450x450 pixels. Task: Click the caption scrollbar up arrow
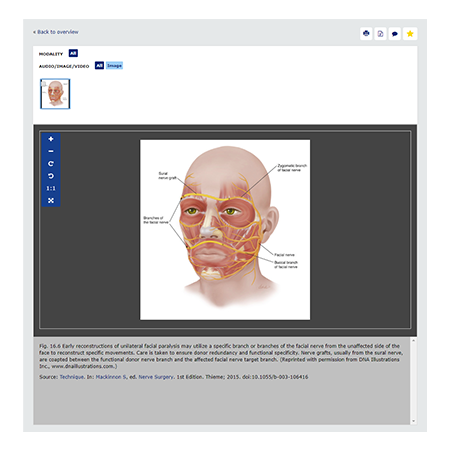pyautogui.click(x=413, y=341)
